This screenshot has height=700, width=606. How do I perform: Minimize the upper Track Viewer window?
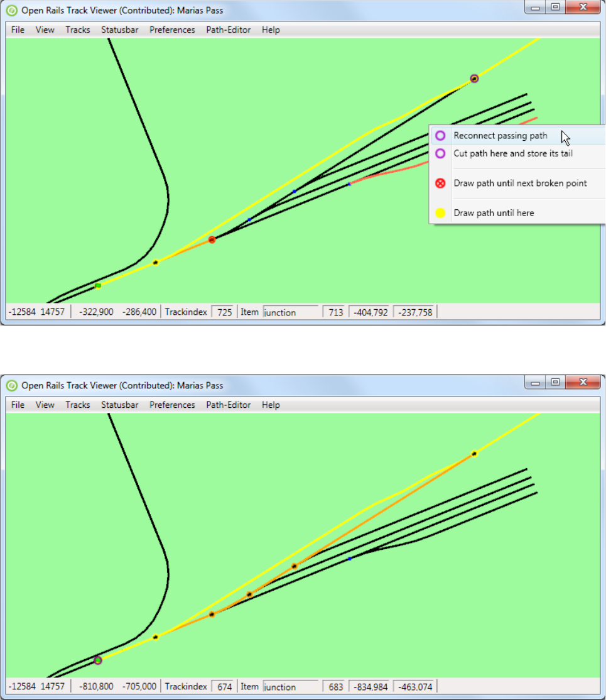pos(536,8)
